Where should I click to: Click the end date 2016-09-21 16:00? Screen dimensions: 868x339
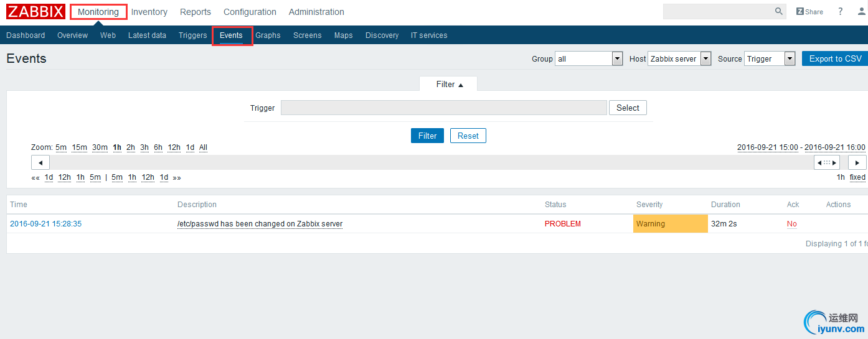835,147
